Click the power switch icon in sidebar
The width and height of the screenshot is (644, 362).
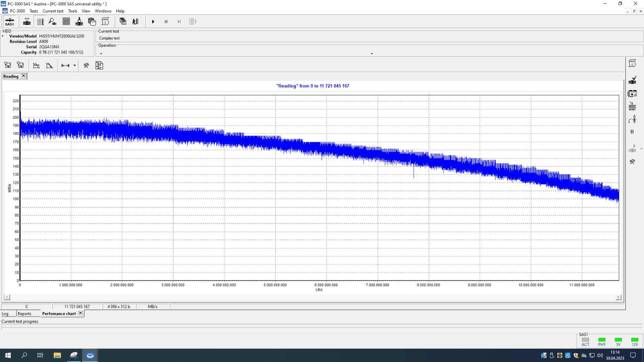[632, 119]
